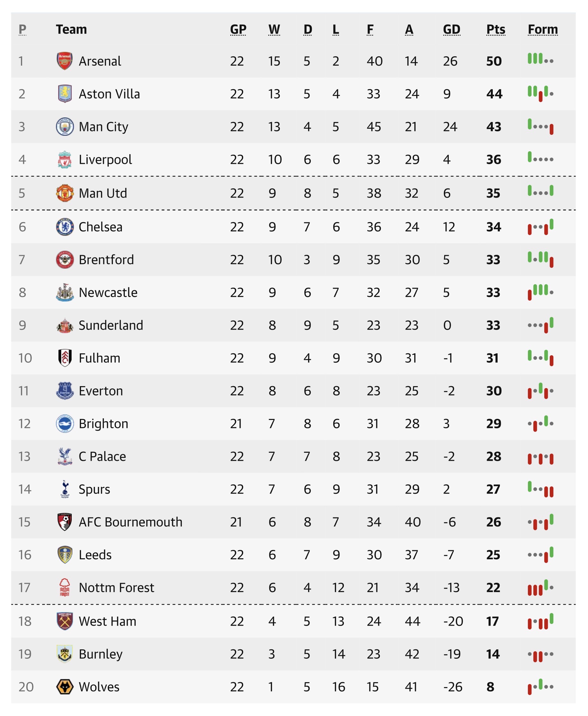Click the GD column header
The height and width of the screenshot is (716, 588).
(x=452, y=30)
